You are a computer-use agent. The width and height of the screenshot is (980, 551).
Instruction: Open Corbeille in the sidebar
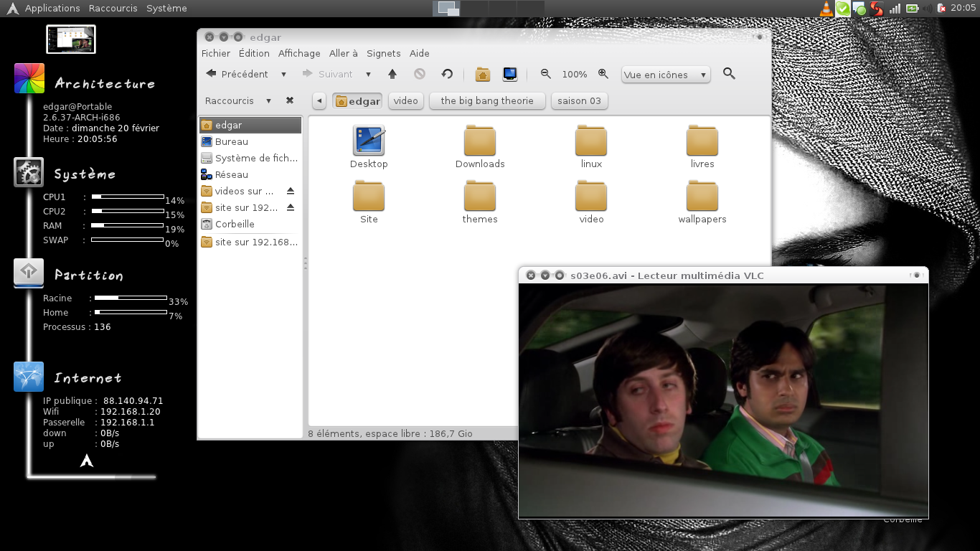pyautogui.click(x=250, y=224)
